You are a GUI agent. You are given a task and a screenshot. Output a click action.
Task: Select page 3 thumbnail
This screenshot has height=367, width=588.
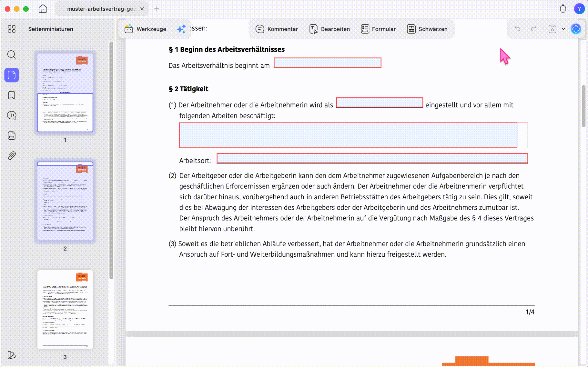coord(65,310)
